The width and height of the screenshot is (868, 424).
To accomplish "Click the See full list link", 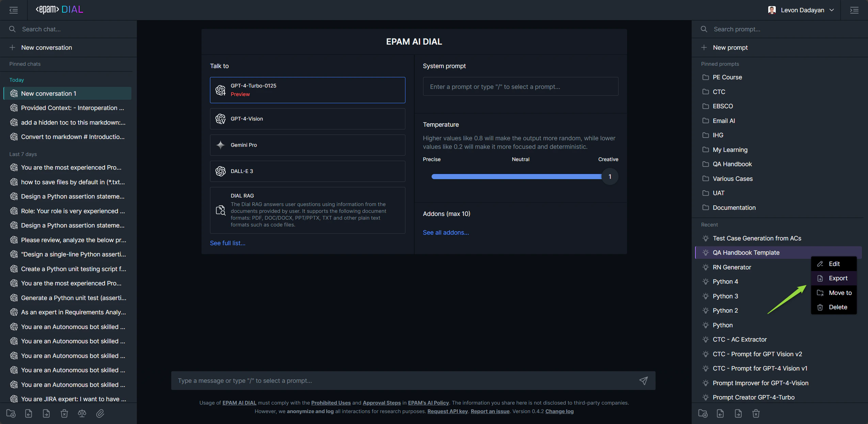I will tap(227, 243).
